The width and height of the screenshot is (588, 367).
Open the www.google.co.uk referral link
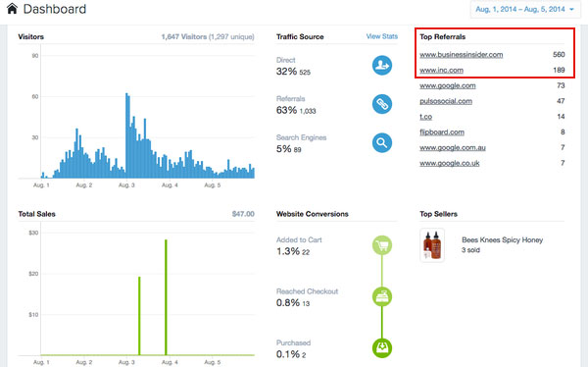[450, 163]
